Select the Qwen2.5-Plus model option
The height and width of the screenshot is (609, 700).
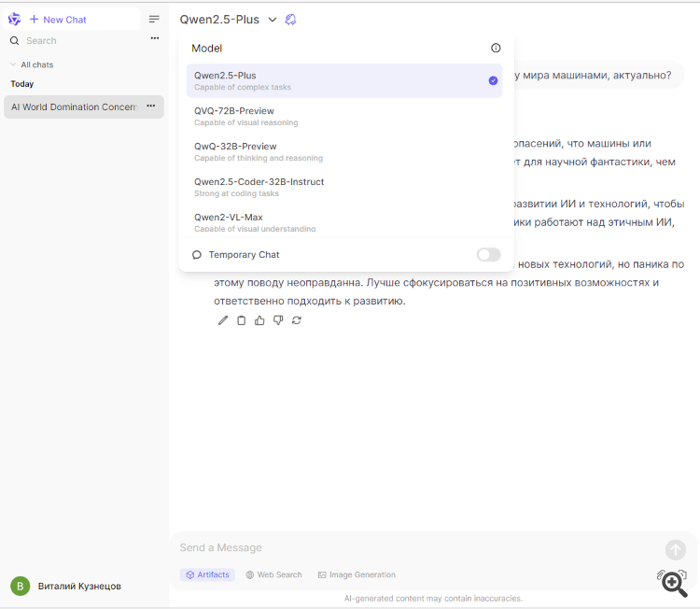pos(344,81)
